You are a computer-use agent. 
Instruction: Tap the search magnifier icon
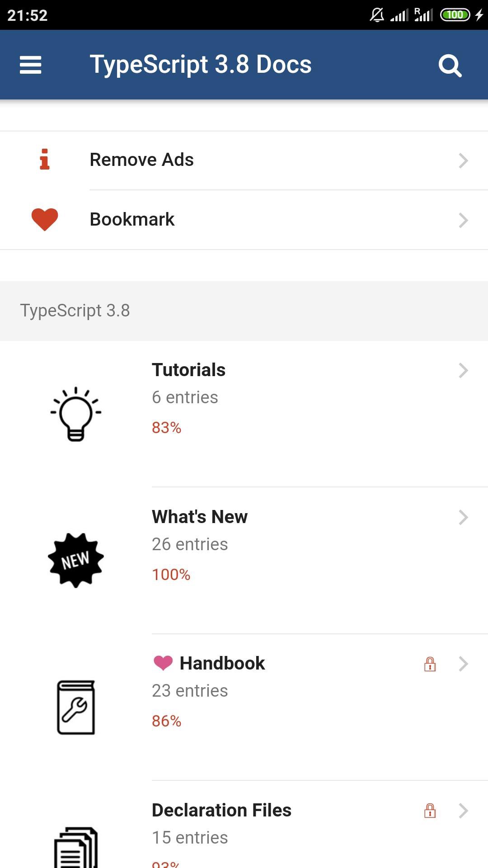(x=450, y=66)
